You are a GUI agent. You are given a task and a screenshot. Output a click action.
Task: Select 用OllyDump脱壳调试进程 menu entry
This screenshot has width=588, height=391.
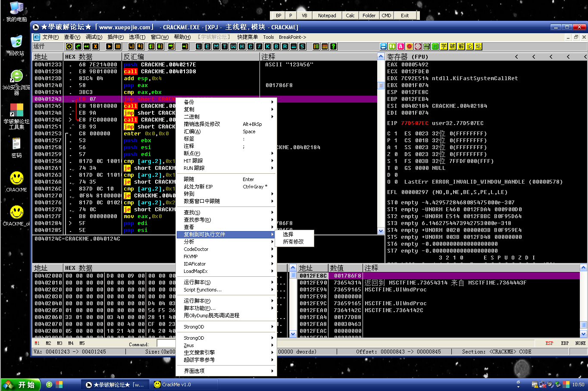click(227, 316)
